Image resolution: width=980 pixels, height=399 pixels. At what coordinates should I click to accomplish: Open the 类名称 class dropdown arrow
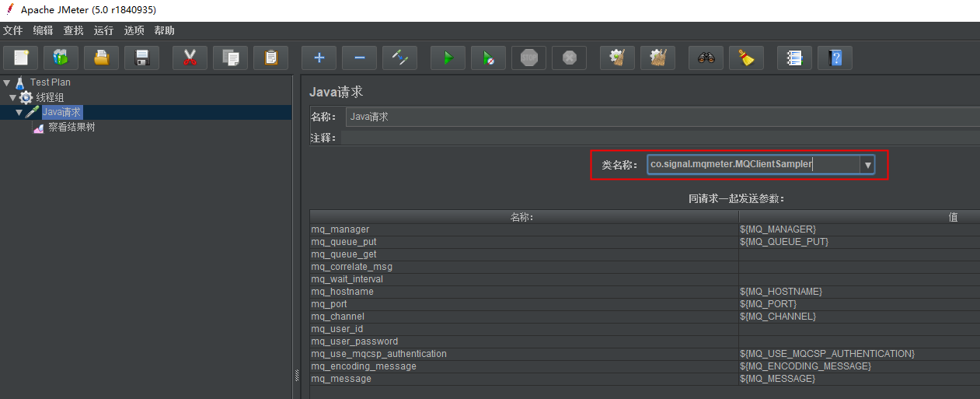pos(868,165)
